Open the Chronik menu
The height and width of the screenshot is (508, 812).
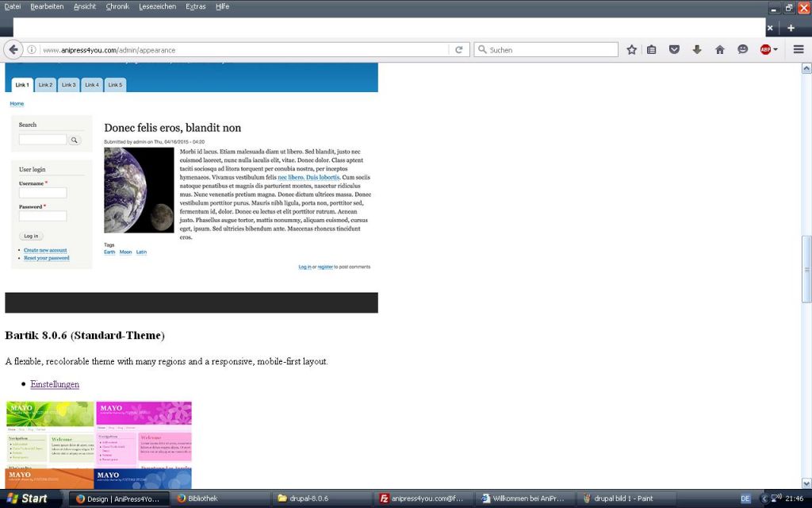click(x=117, y=6)
